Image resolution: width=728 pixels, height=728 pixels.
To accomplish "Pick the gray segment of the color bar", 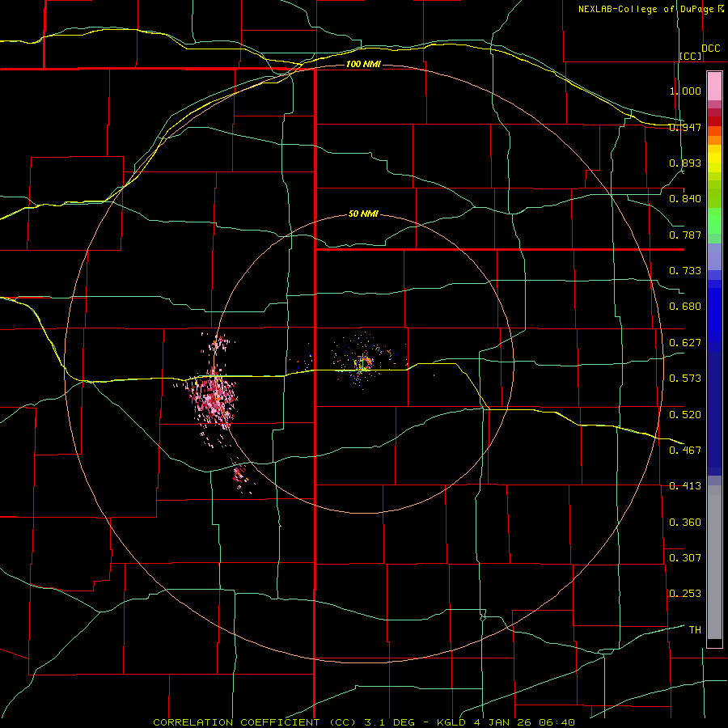I will coord(714,562).
